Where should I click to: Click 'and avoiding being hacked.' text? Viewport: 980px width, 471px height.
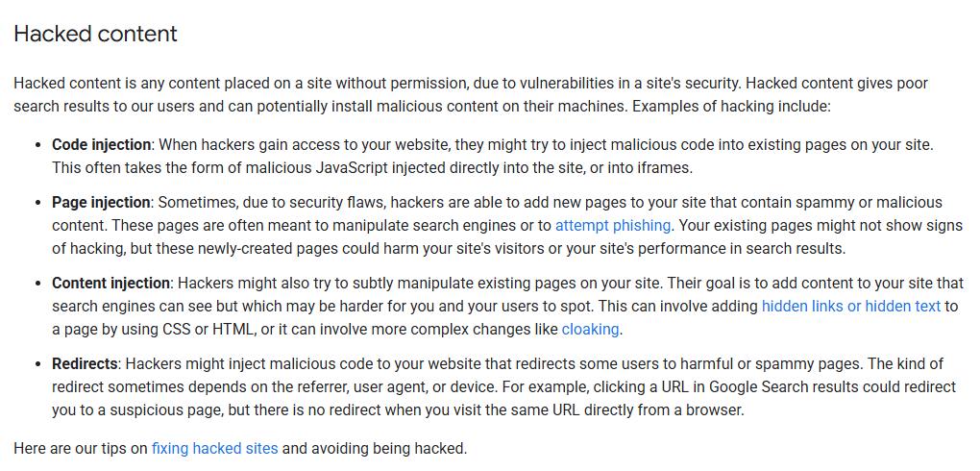tap(375, 449)
